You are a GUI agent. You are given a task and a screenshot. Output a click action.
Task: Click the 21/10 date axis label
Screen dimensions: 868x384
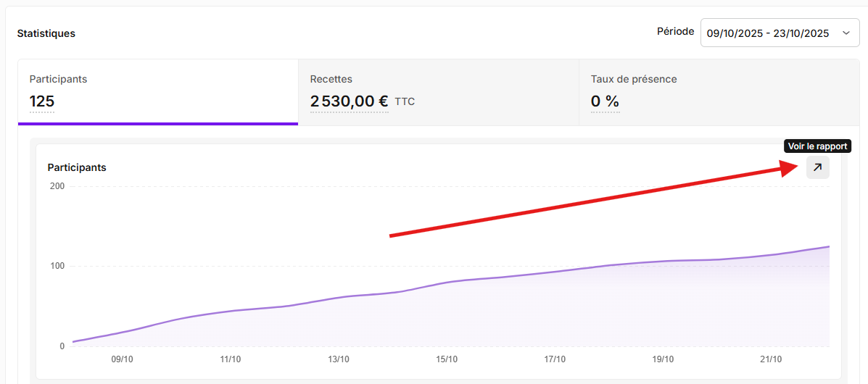771,359
